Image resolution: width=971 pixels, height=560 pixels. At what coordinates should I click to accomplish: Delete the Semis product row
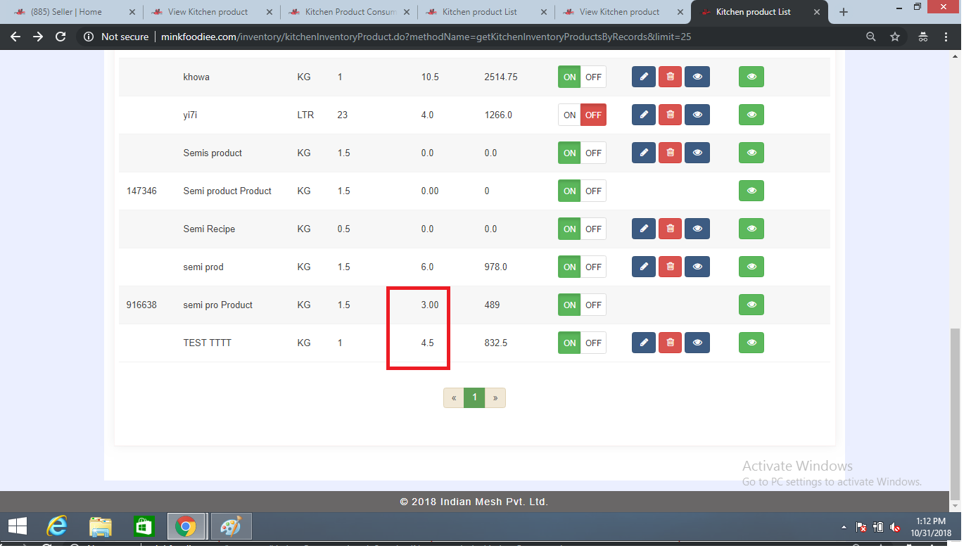pyautogui.click(x=670, y=153)
